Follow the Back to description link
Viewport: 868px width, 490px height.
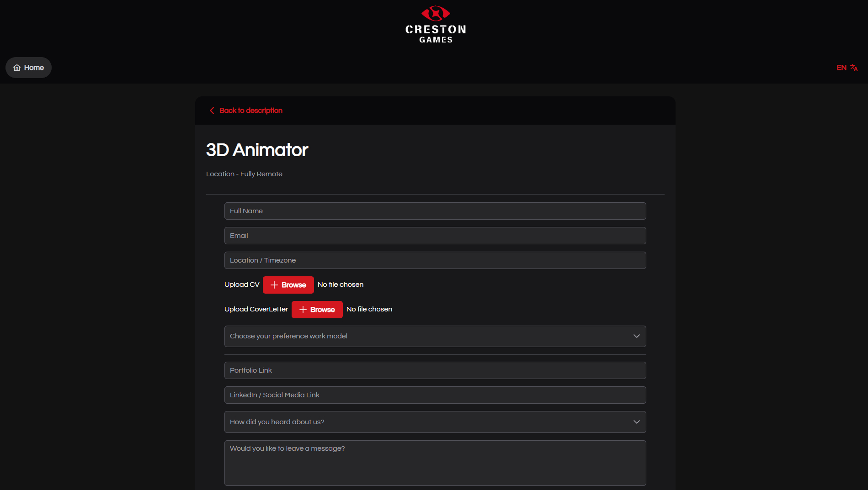point(250,111)
